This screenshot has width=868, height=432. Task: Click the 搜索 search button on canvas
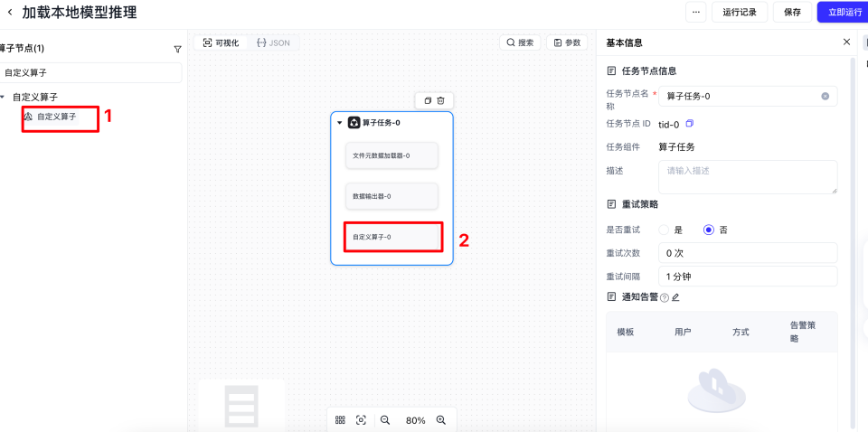click(520, 42)
